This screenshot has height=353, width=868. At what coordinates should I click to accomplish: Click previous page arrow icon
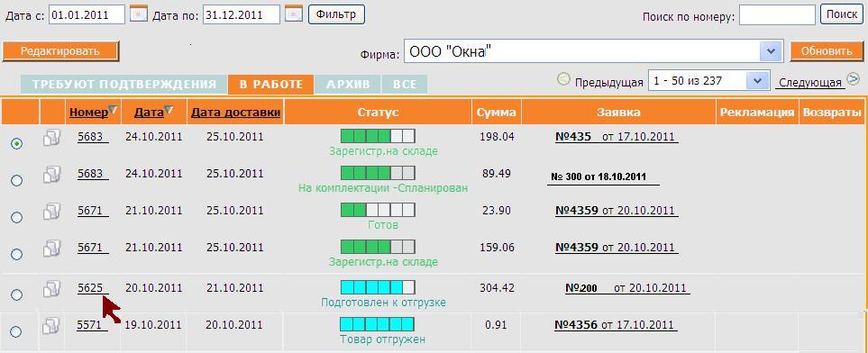tap(563, 79)
